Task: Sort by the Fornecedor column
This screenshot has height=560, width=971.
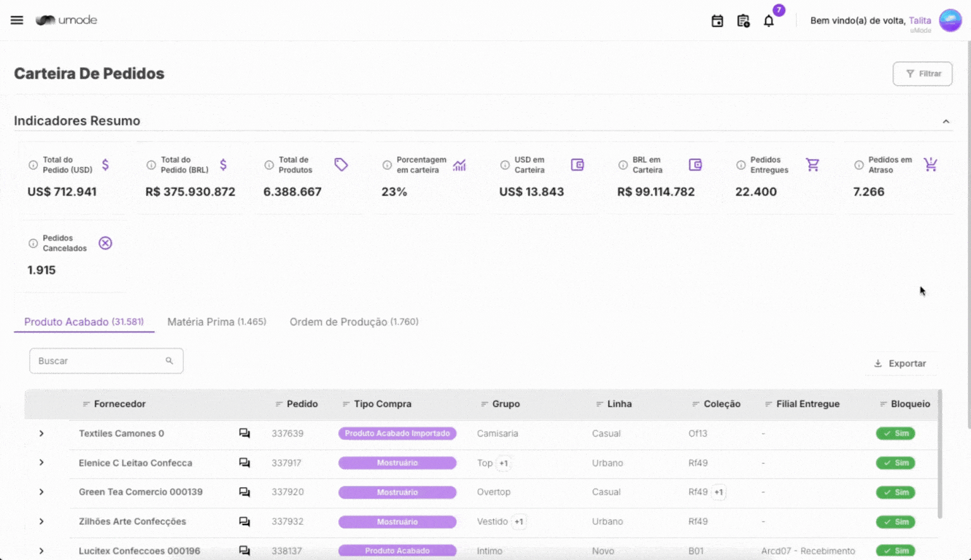Action: click(x=114, y=404)
